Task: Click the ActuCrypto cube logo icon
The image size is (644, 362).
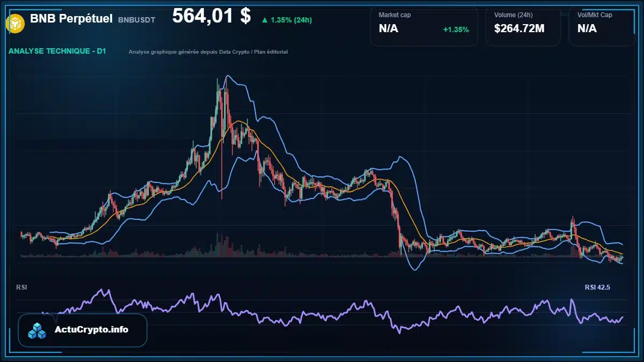Action: pos(38,331)
